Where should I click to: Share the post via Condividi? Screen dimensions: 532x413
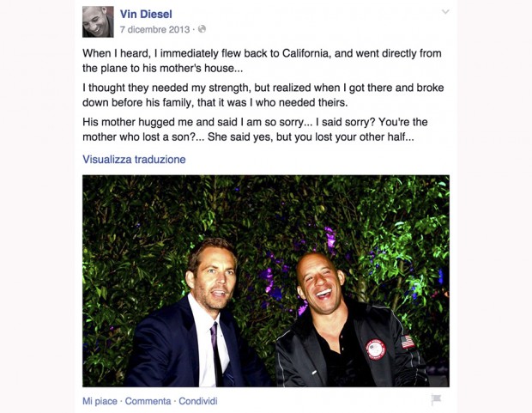pyautogui.click(x=198, y=401)
